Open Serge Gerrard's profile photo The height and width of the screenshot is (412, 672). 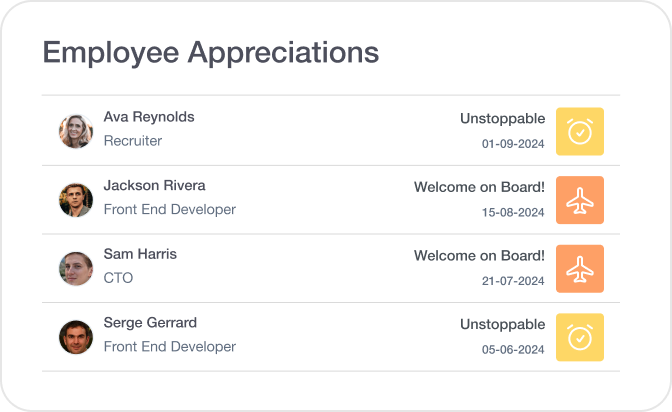(x=76, y=337)
